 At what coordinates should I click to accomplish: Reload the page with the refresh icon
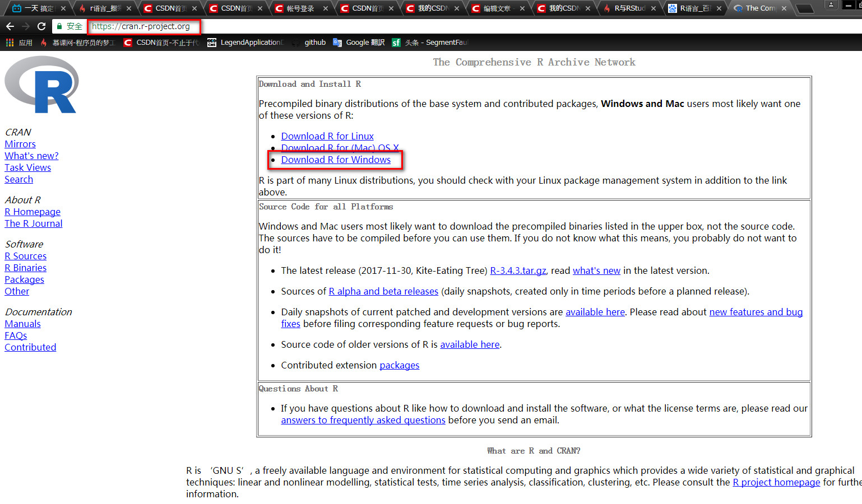coord(41,26)
